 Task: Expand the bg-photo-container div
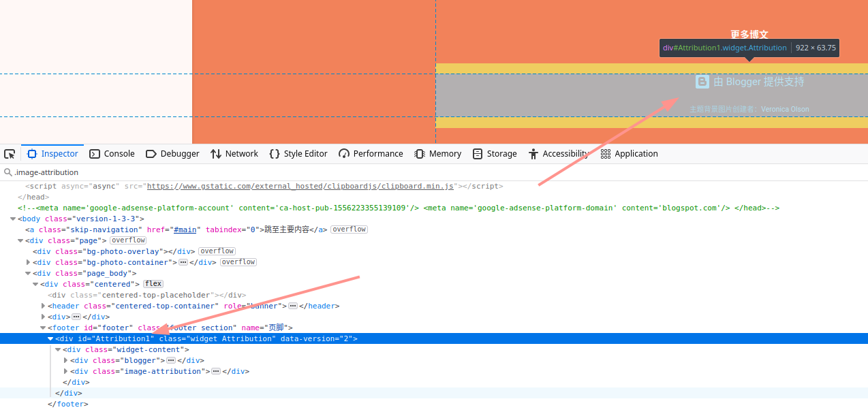point(28,262)
